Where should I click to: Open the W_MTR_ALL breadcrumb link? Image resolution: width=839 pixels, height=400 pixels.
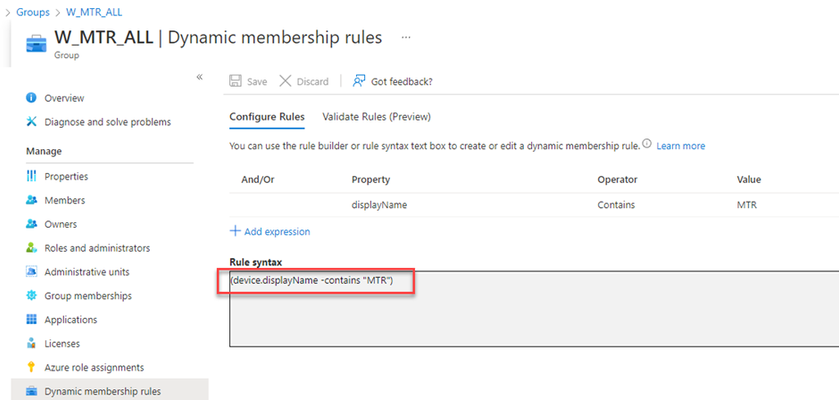coord(94,12)
